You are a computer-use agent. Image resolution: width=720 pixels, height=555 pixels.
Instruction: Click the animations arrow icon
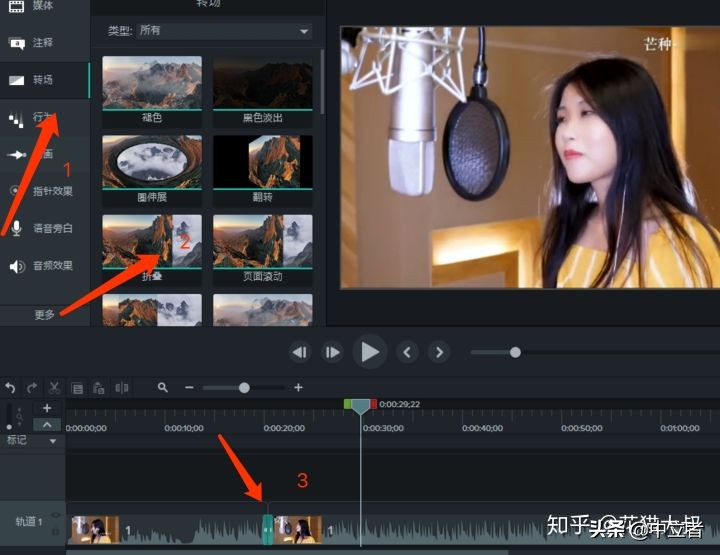pos(17,155)
